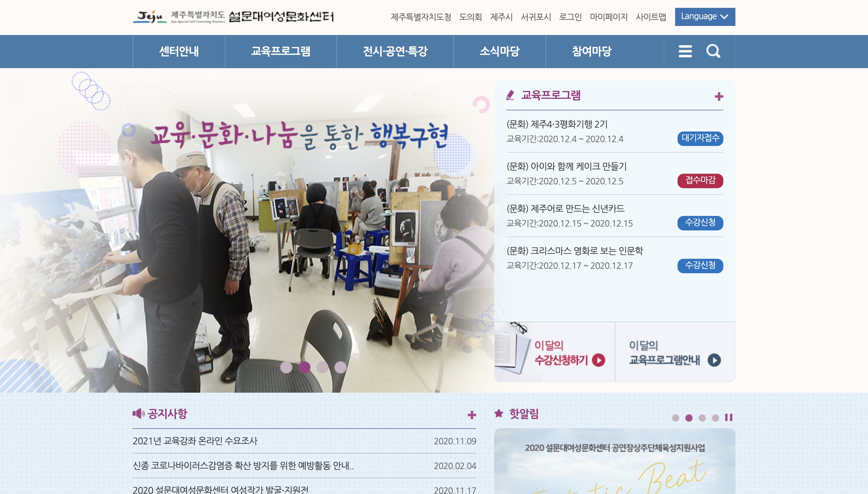868x494 pixels.
Task: Open the 교육프로그램 navigation menu
Action: pyautogui.click(x=280, y=52)
